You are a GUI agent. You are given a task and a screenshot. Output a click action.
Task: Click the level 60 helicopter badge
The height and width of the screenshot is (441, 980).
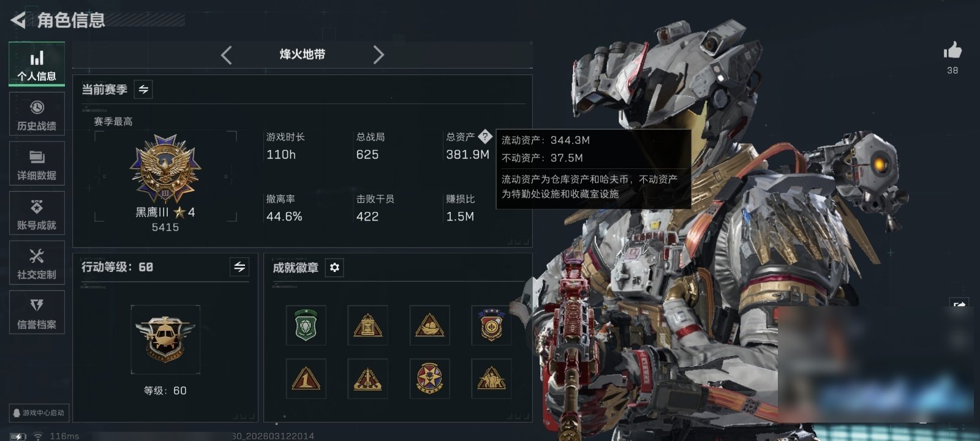click(165, 339)
